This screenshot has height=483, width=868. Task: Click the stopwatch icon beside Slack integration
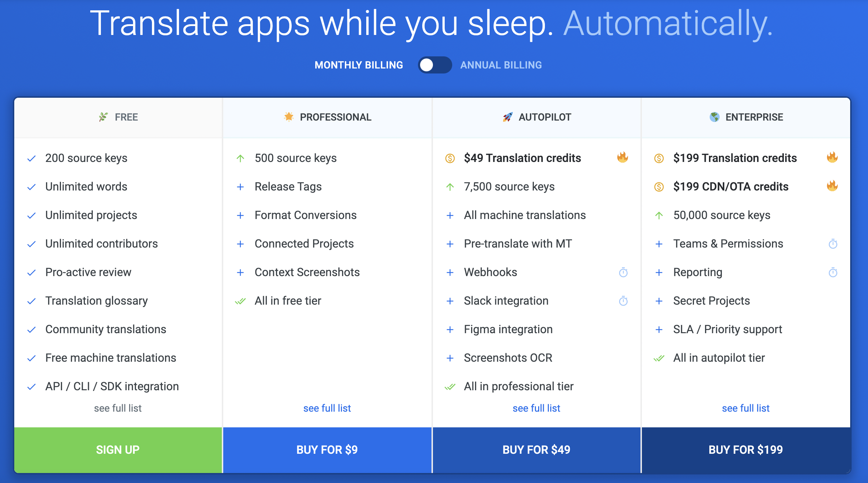tap(623, 301)
